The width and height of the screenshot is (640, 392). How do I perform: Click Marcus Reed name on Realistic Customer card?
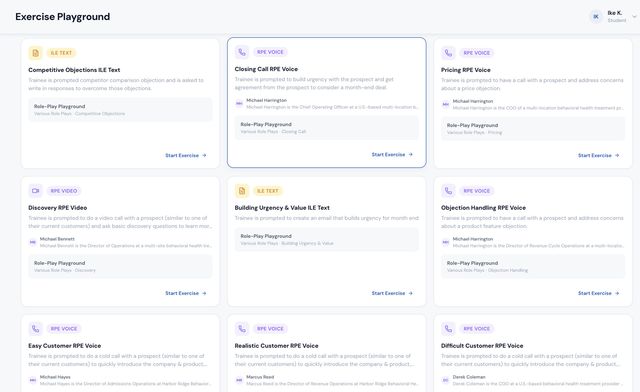pos(260,377)
